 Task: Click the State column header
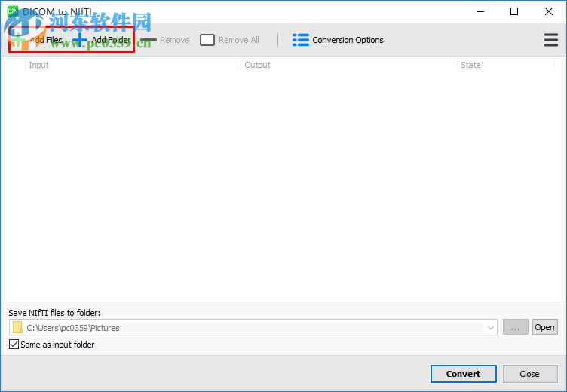pyautogui.click(x=505, y=65)
